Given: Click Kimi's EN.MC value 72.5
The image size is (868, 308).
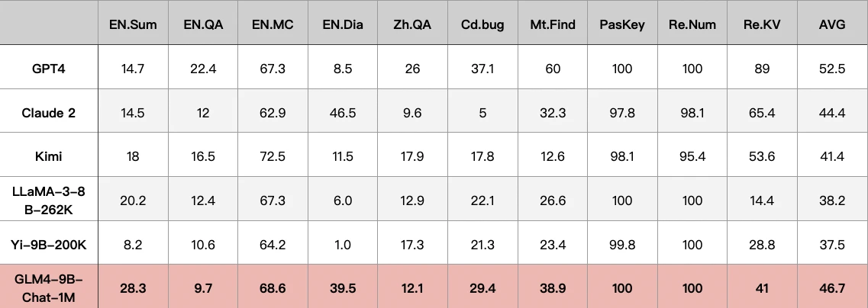Looking at the screenshot, I should coord(273,156).
